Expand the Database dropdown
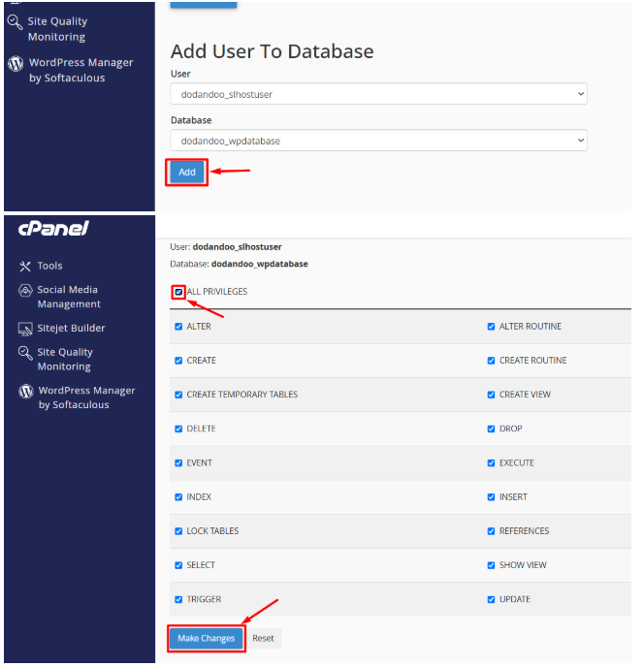644x667 pixels. (378, 141)
